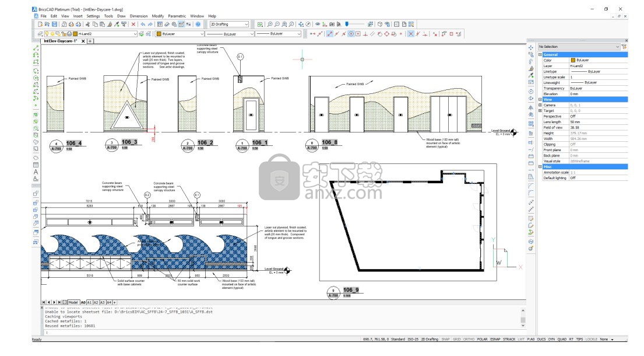Click ISO-25 in the status bar
This screenshot has height=356, width=644.
(413, 339)
